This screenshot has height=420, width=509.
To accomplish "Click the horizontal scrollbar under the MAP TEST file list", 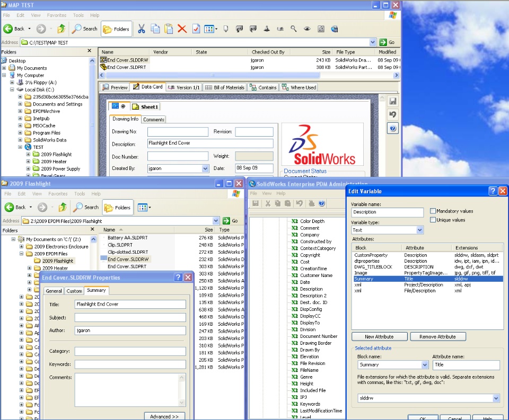I will (213, 75).
